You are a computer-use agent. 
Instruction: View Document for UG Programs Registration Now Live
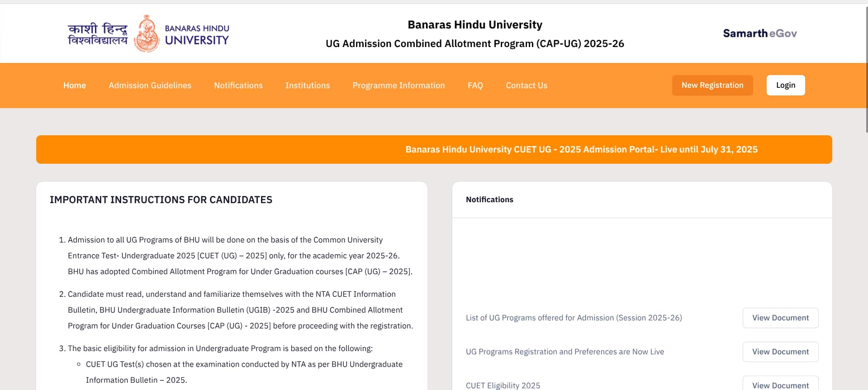click(x=780, y=352)
